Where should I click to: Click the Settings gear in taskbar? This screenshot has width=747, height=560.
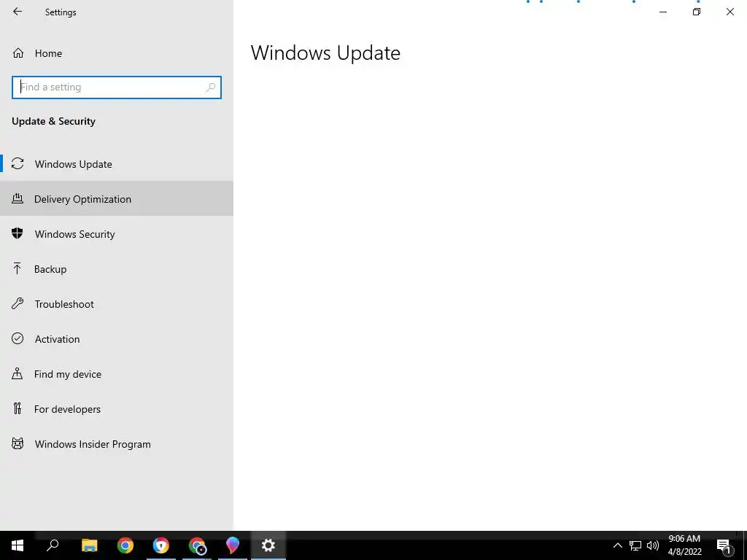pyautogui.click(x=268, y=545)
